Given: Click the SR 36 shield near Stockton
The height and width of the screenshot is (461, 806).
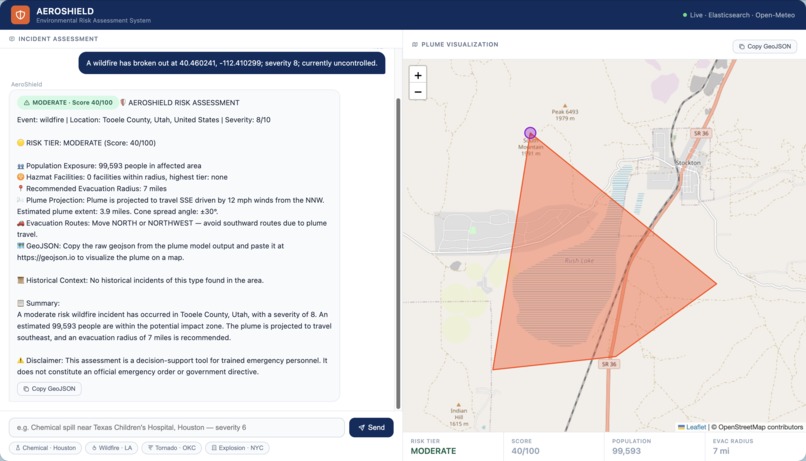Looking at the screenshot, I should pos(701,133).
